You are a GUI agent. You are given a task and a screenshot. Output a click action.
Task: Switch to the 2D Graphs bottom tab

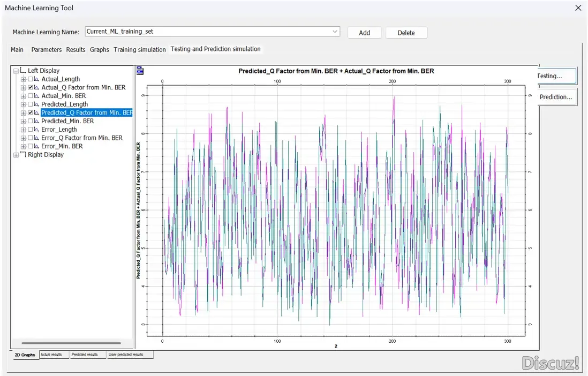tap(25, 355)
